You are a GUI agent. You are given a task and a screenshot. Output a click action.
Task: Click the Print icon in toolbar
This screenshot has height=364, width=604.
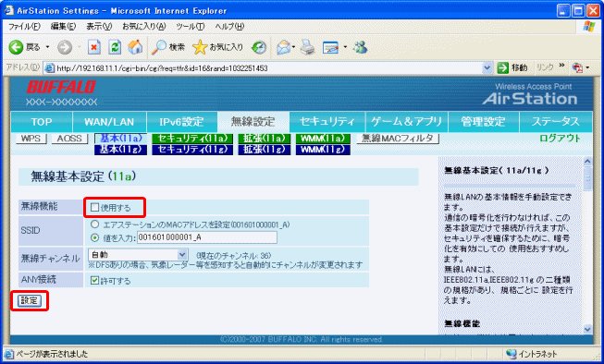coord(307,47)
